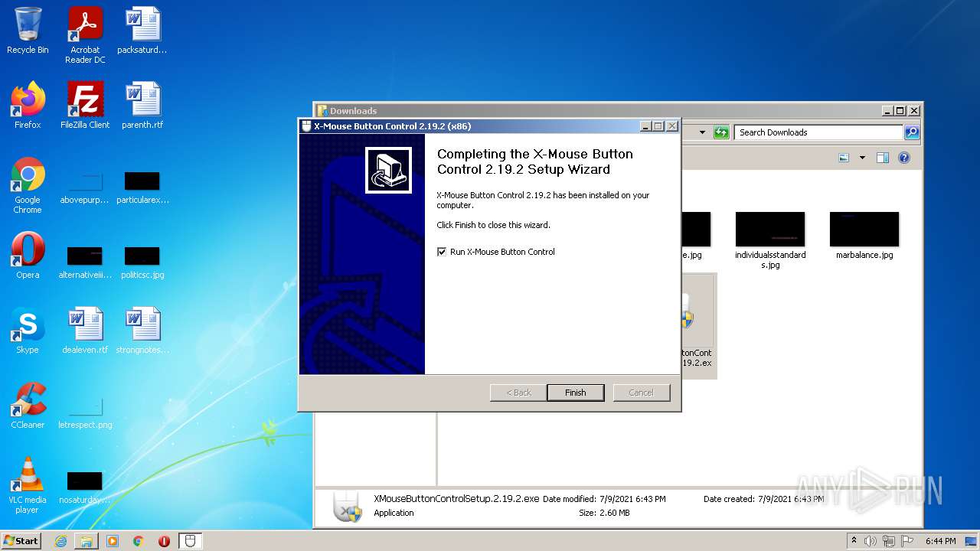Select the alternativeiii desktop file
This screenshot has width=980, height=551.
[x=85, y=262]
